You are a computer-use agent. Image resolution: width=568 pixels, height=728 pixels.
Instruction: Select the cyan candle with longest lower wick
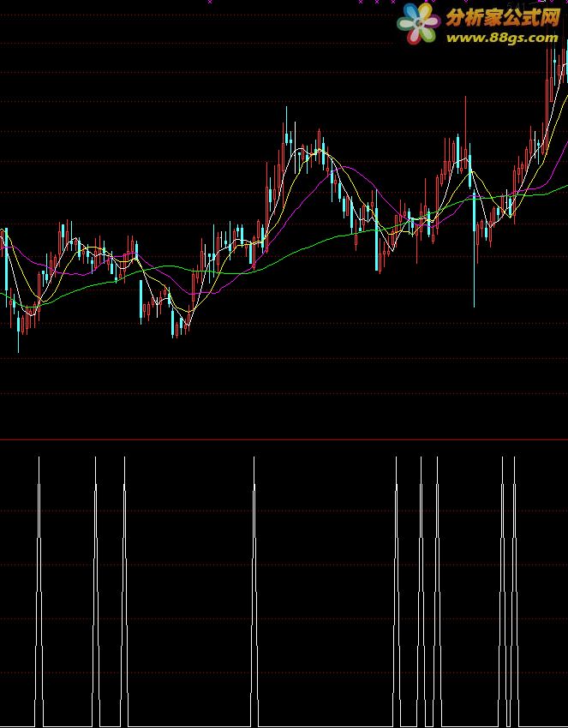click(x=474, y=248)
